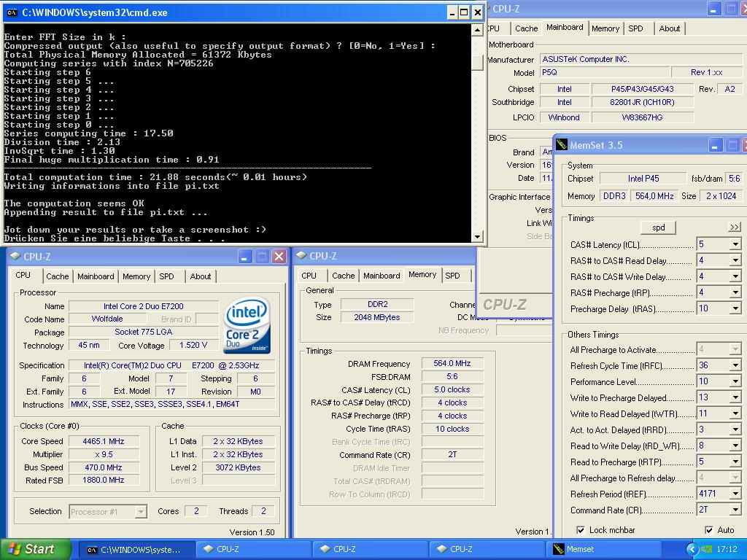747x560 pixels.
Task: Select Cache tab in Mainboard CPU-Z window
Action: click(527, 28)
